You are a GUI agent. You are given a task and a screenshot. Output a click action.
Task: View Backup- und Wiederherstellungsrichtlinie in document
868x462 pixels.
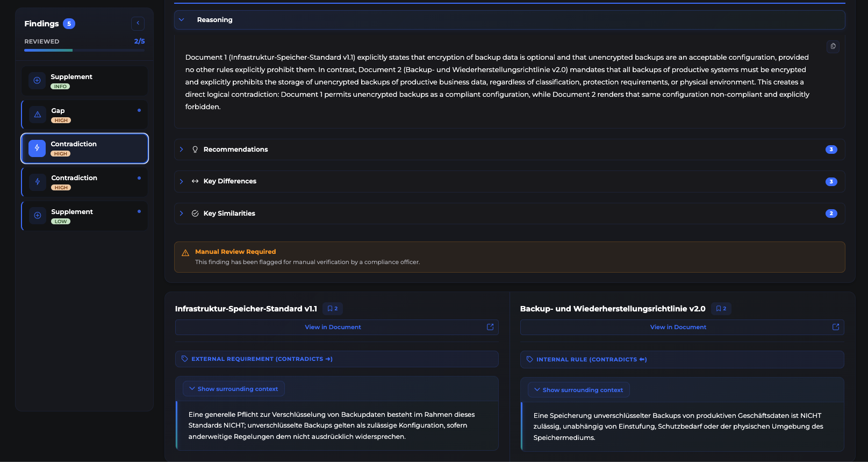pyautogui.click(x=682, y=327)
